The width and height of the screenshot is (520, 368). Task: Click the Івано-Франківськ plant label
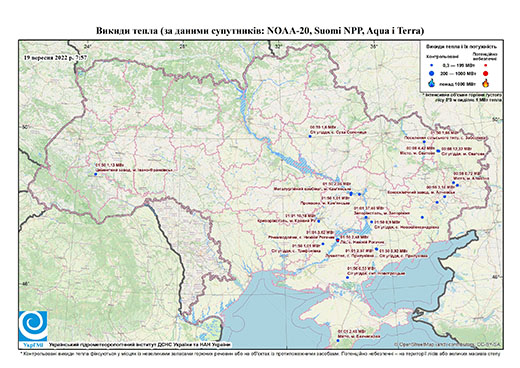click(134, 170)
